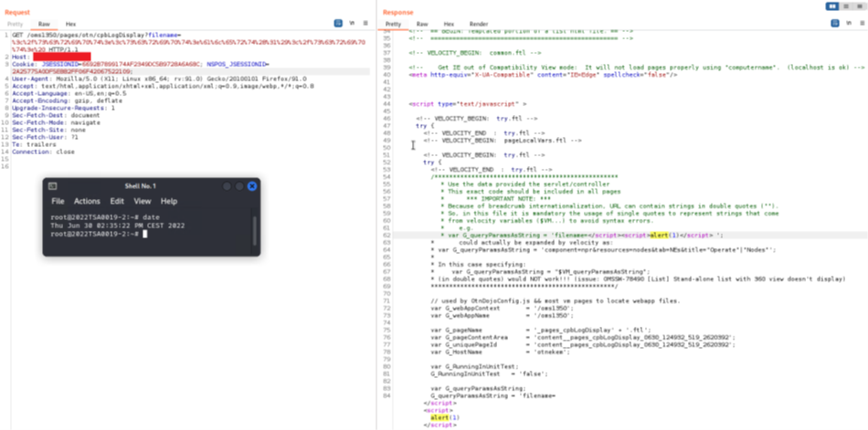Viewport: 868px width, 430px height.
Task: Click 'Sec-Fetch-Site: none' header line
Action: (x=48, y=129)
